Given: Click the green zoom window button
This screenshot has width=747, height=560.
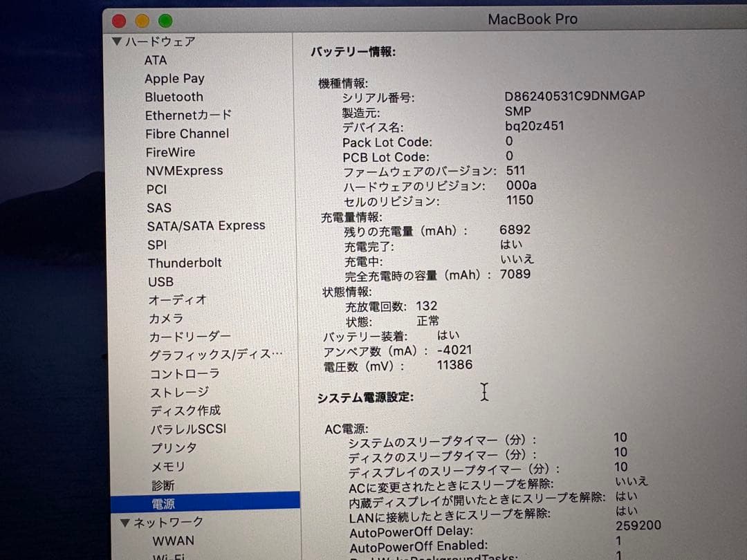Looking at the screenshot, I should [x=165, y=21].
